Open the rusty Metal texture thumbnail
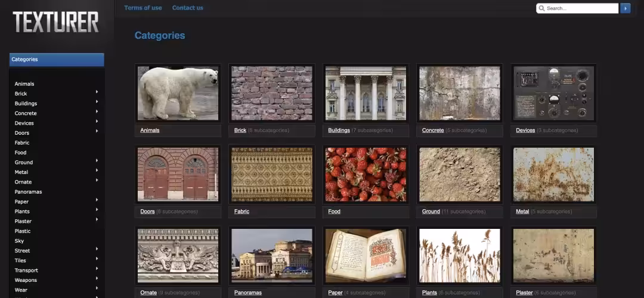 click(x=553, y=174)
